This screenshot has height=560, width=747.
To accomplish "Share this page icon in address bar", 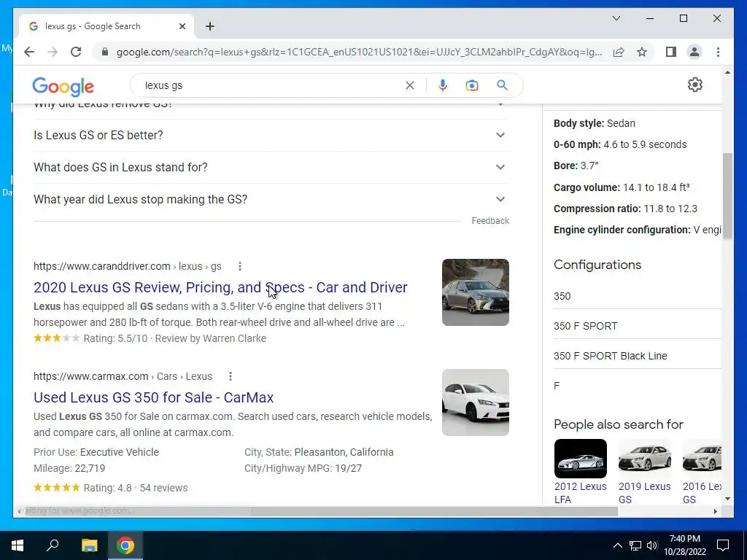I will tap(619, 52).
